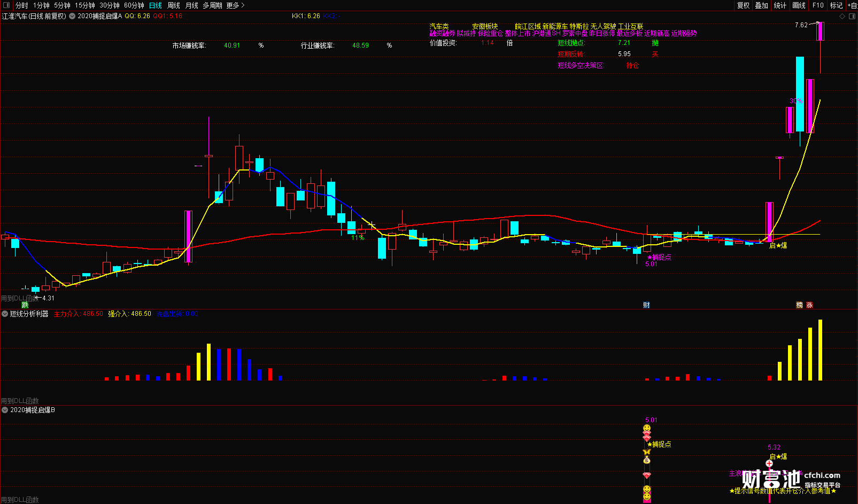Toggle the left sidebar panel icon
The width and height of the screenshot is (858, 504).
pos(6,5)
